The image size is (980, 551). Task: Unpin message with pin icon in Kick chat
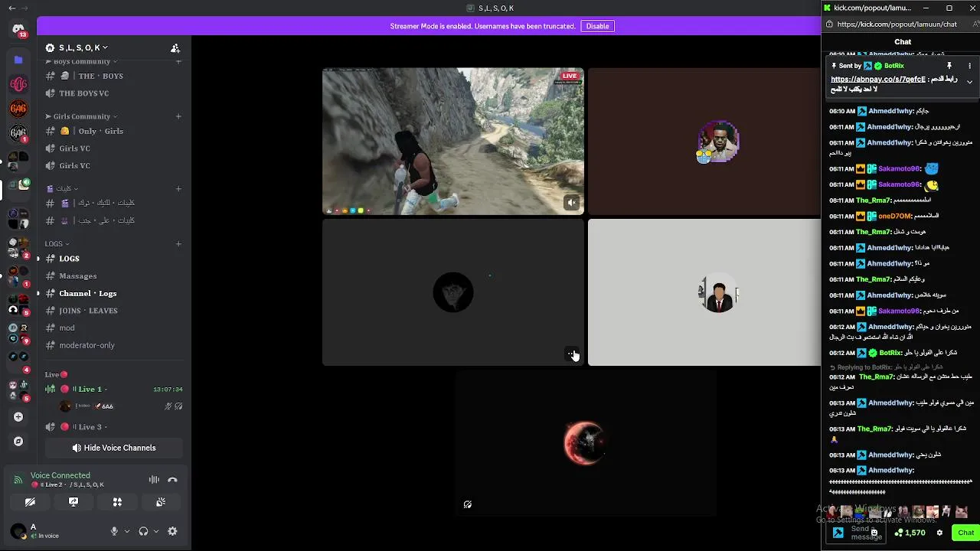949,66
